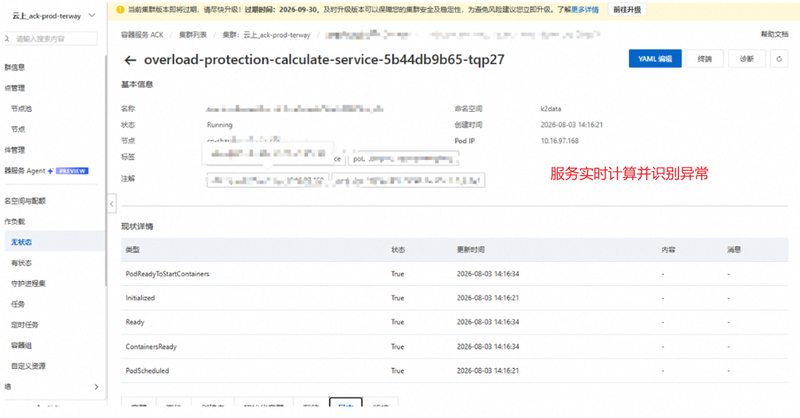The image size is (800, 418).
Task: Click the k2data namespace value
Action: [551, 109]
